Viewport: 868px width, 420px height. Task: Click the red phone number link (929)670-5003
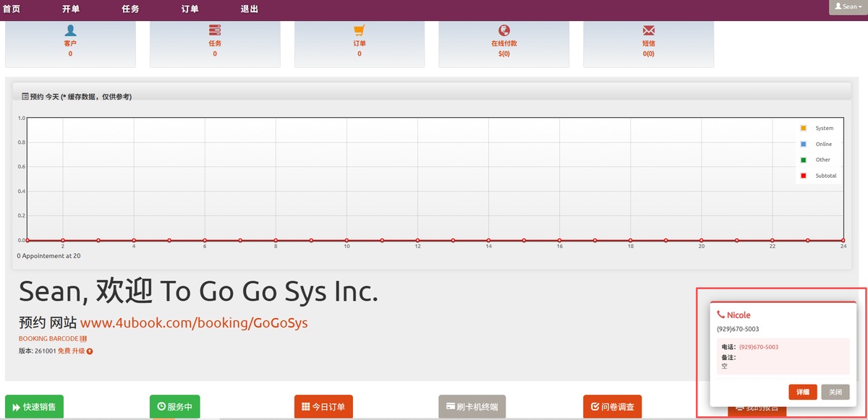(x=759, y=347)
